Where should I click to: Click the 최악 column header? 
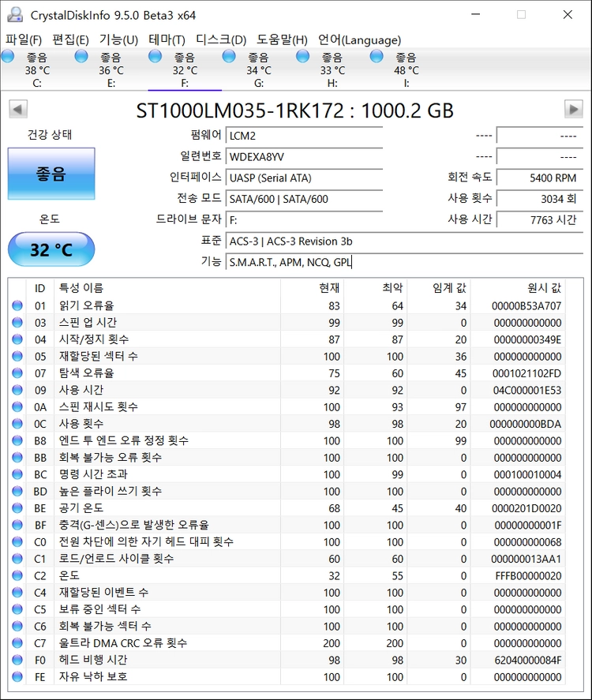(376, 288)
